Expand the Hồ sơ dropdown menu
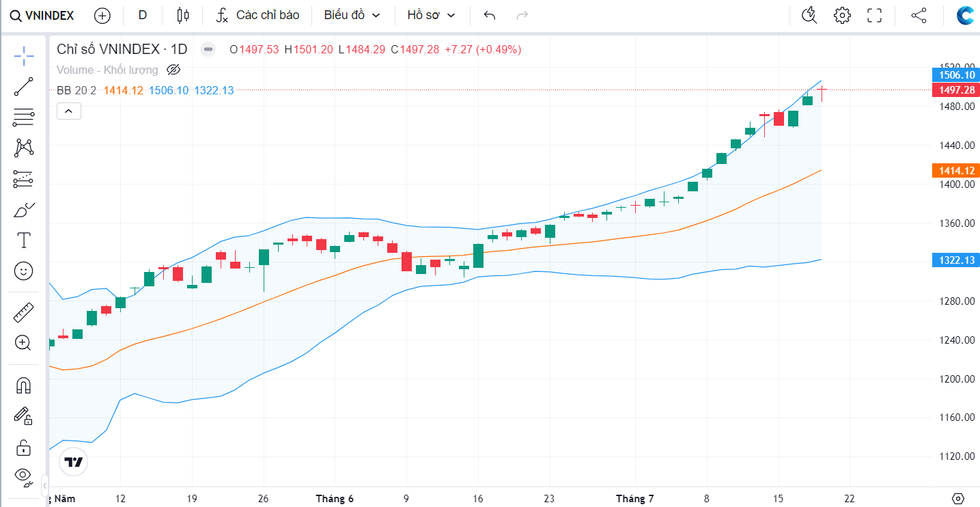Image resolution: width=980 pixels, height=507 pixels. coord(431,15)
